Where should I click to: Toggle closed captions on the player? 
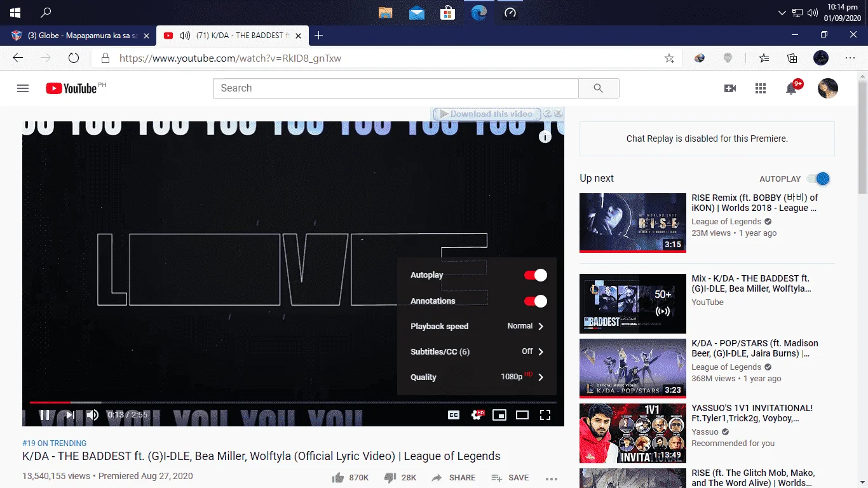point(454,415)
